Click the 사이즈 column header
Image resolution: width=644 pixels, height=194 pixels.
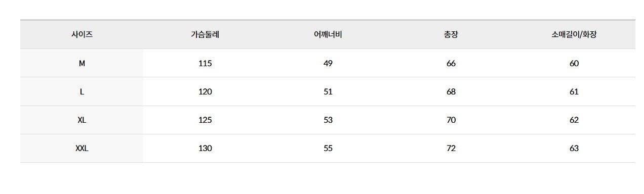point(82,35)
